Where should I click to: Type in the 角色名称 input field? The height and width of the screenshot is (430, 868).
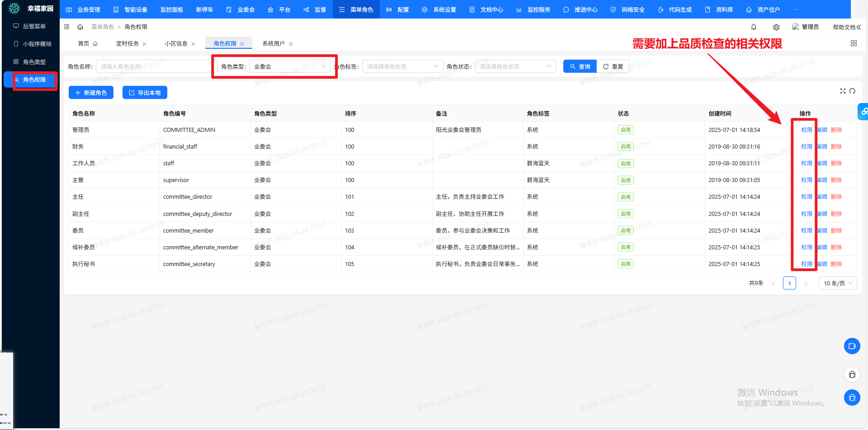click(x=154, y=66)
